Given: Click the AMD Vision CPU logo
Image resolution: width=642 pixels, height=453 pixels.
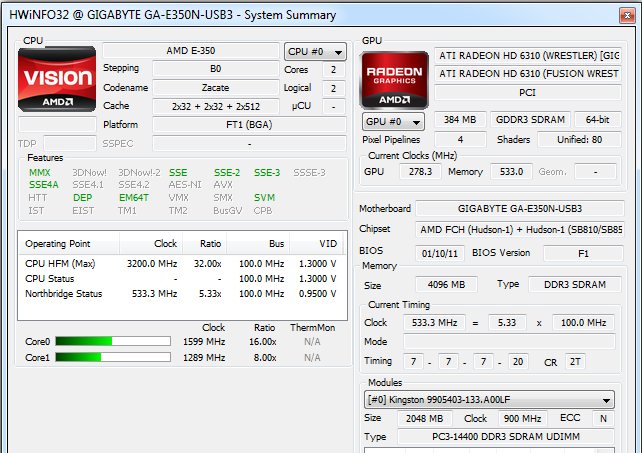Looking at the screenshot, I should (x=58, y=78).
